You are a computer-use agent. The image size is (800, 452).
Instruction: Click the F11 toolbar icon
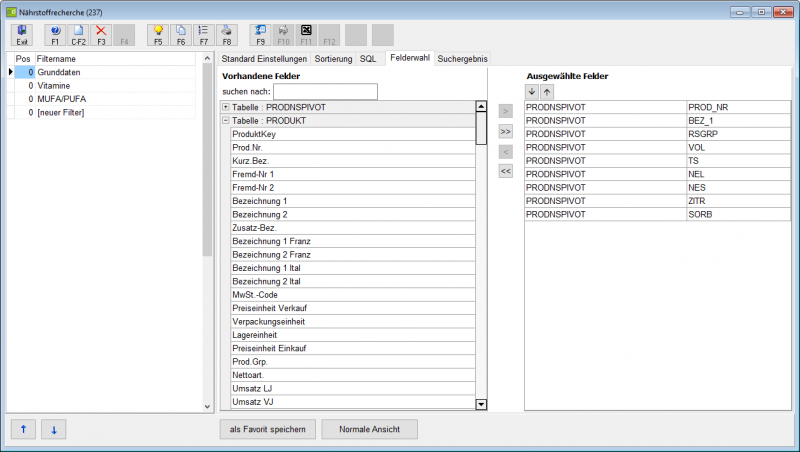coord(306,35)
